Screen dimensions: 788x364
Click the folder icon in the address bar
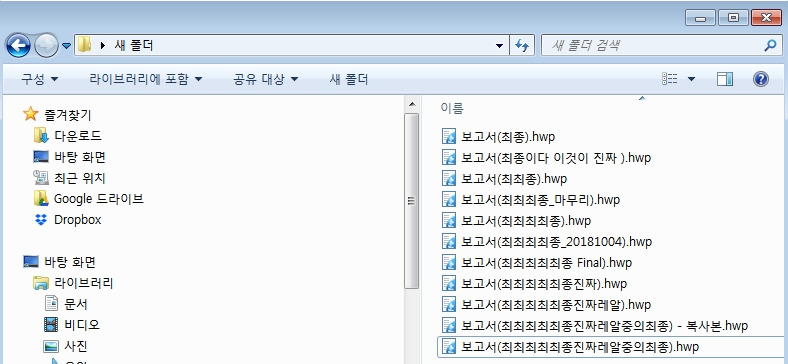84,45
